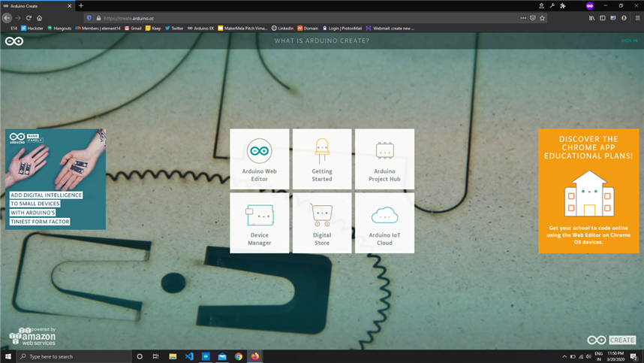Click the Amazon Web Services logo

coord(32,336)
